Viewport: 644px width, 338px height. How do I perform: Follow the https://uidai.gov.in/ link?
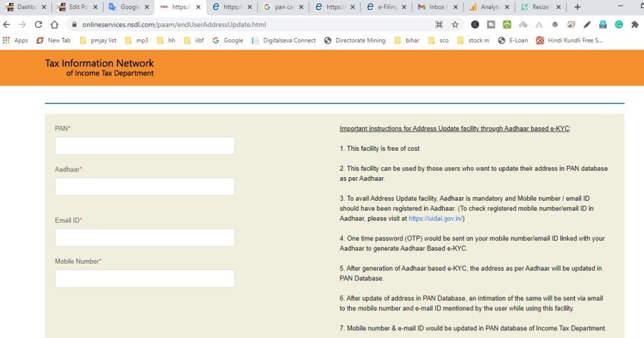[436, 219]
